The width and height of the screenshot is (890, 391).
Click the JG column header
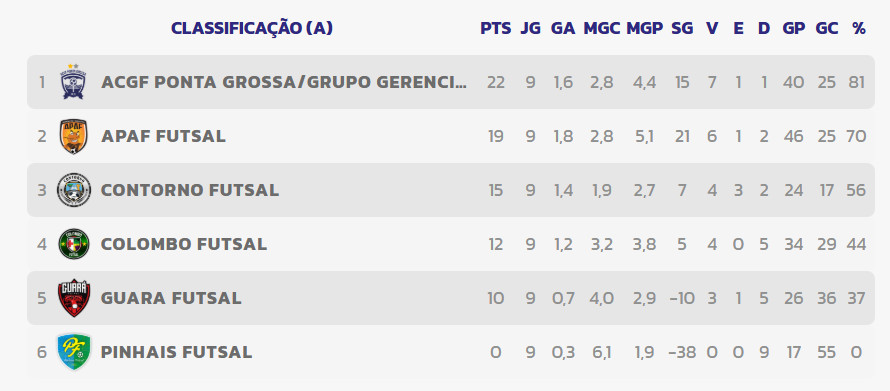[x=530, y=28]
